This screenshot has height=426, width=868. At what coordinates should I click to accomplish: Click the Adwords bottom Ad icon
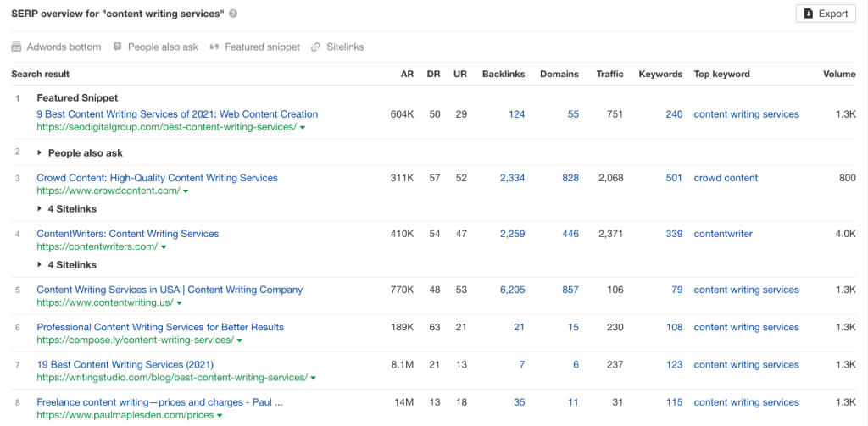pos(16,47)
